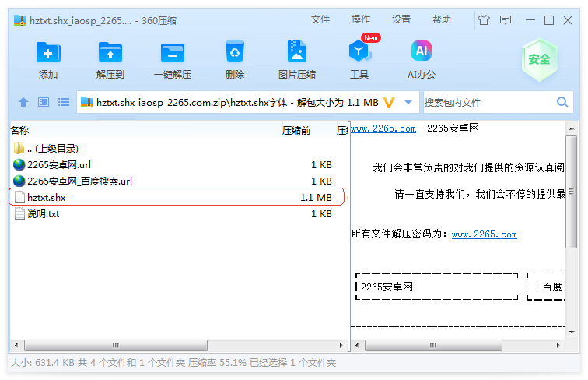Viewport: 588px width, 380px height.
Task: Select the 2265安卓网.url file name
Action: tap(59, 164)
